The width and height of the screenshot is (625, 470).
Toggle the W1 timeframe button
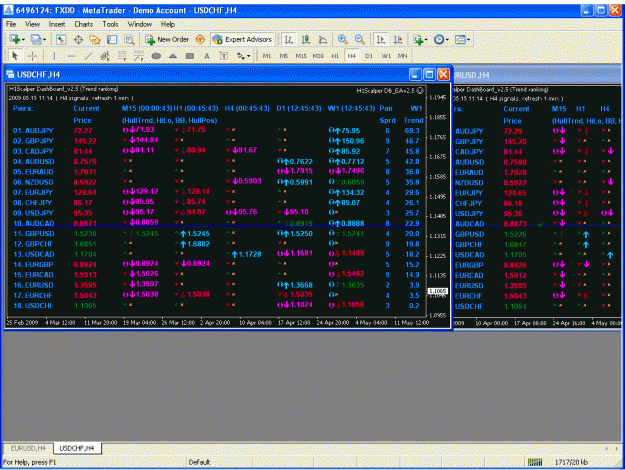386,56
